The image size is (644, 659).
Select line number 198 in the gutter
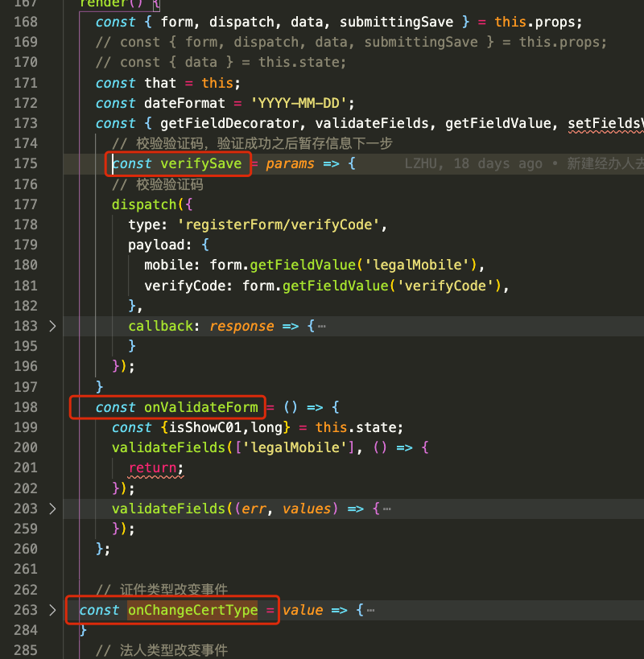point(26,407)
